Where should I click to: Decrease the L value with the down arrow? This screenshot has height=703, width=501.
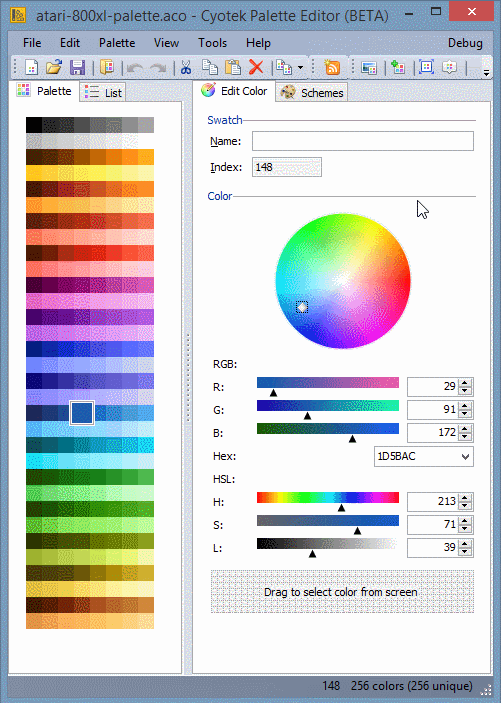tap(465, 552)
